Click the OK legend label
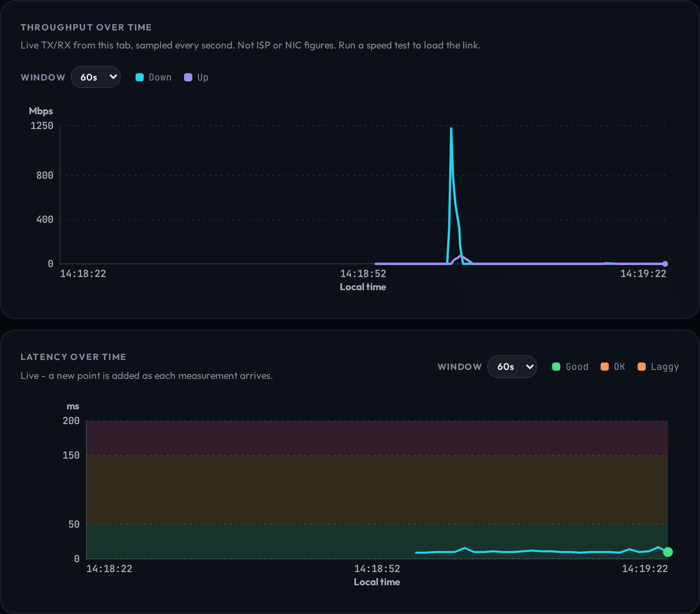The height and width of the screenshot is (614, 700). point(619,367)
